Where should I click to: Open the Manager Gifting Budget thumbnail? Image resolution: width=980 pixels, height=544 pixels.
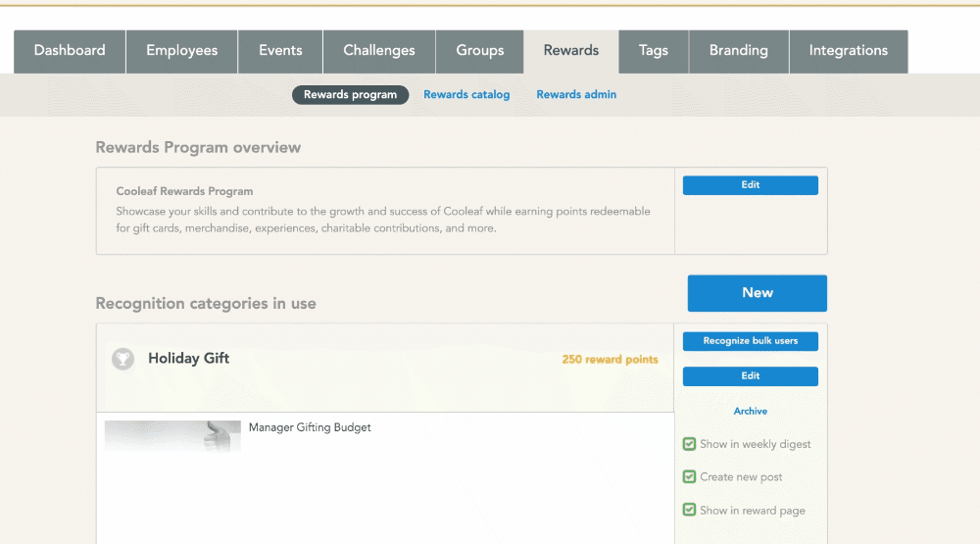click(x=172, y=436)
